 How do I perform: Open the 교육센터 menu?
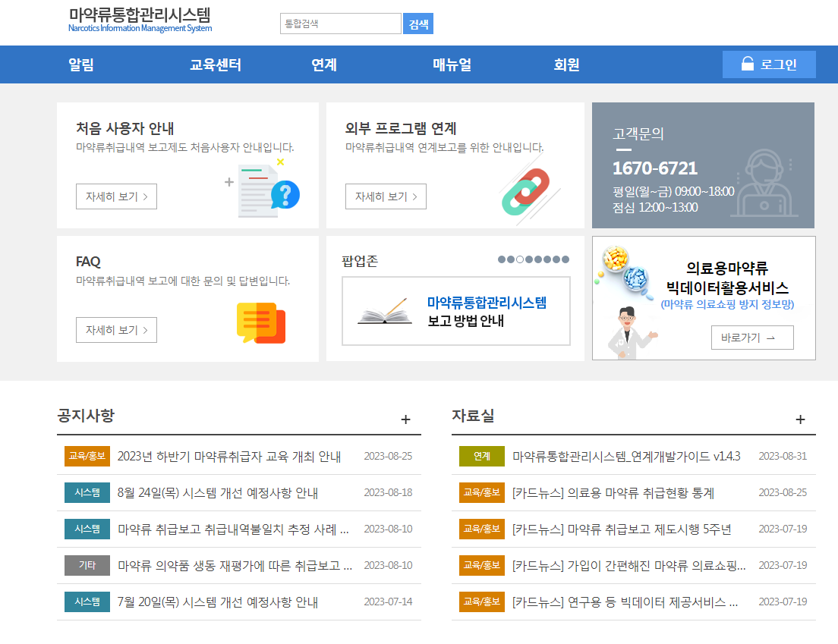pyautogui.click(x=215, y=64)
